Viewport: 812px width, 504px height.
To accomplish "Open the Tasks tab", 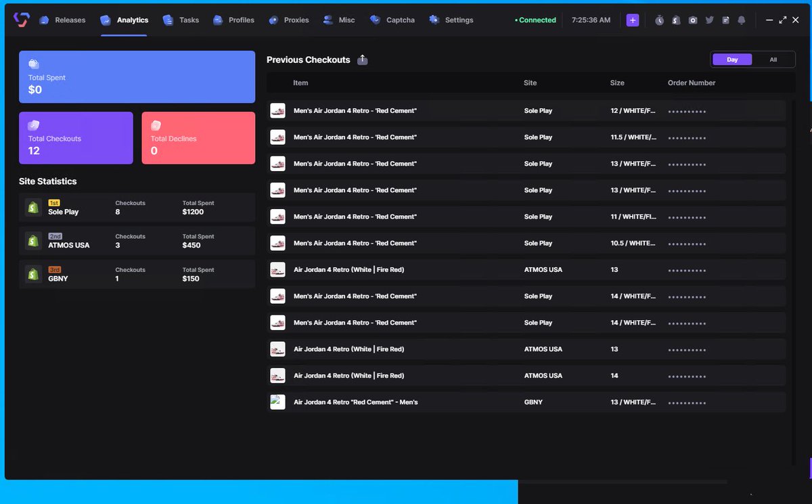I will pos(181,20).
